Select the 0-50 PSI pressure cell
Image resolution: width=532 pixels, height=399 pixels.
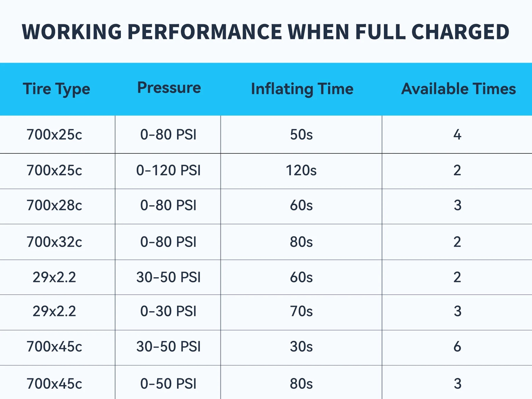tap(168, 384)
